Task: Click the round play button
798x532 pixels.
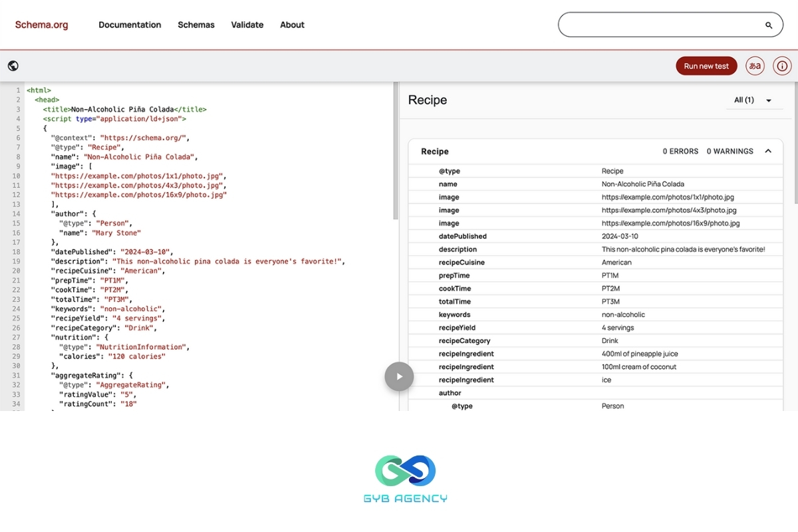Action: click(x=399, y=376)
